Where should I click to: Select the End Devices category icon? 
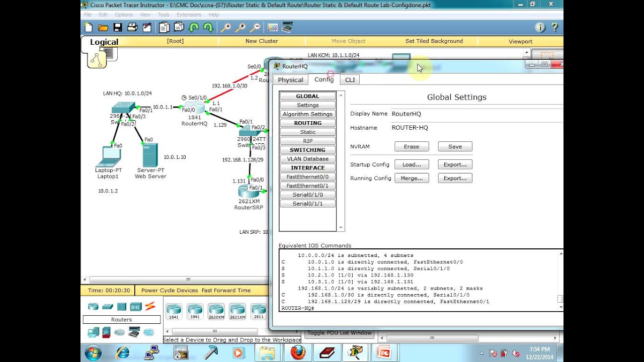click(x=93, y=332)
